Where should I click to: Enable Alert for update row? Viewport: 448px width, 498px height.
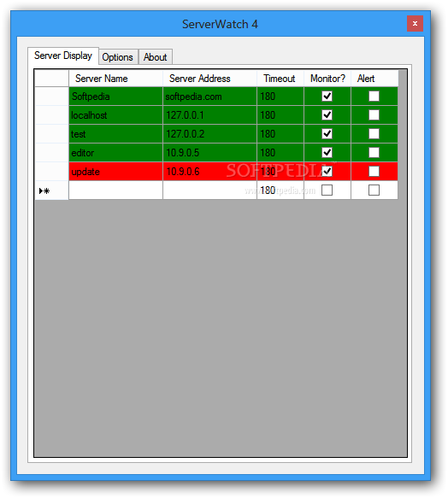pos(374,172)
